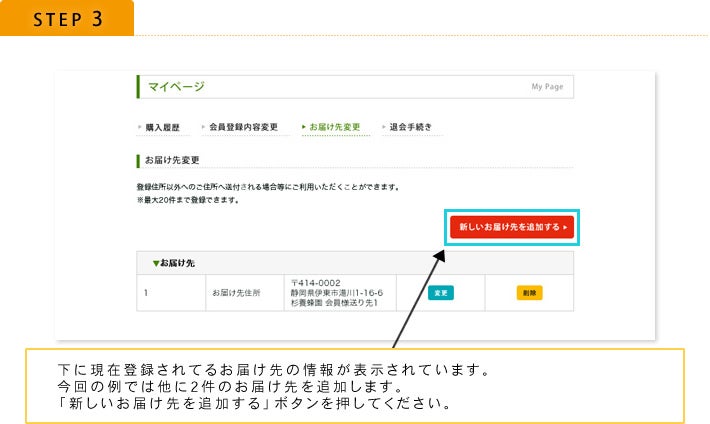Switch to 会員登録内容変更 tab
This screenshot has height=424, width=710.
(x=243, y=128)
